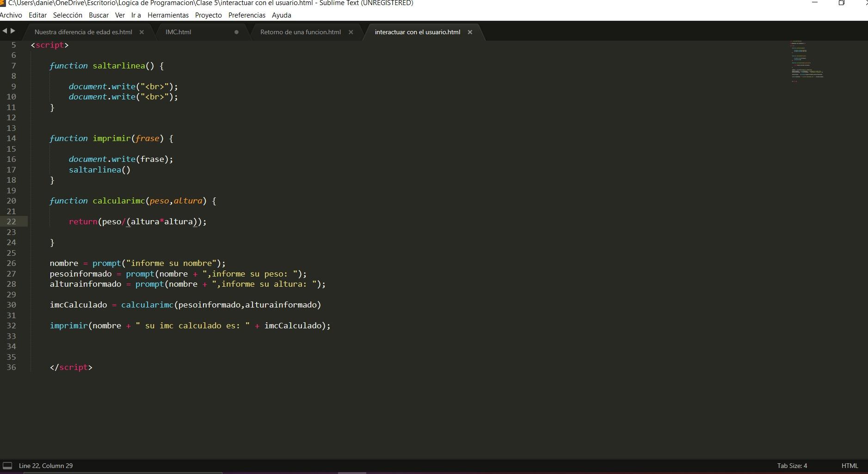Go to next tab with right arrow
The width and height of the screenshot is (868, 474).
[13, 31]
